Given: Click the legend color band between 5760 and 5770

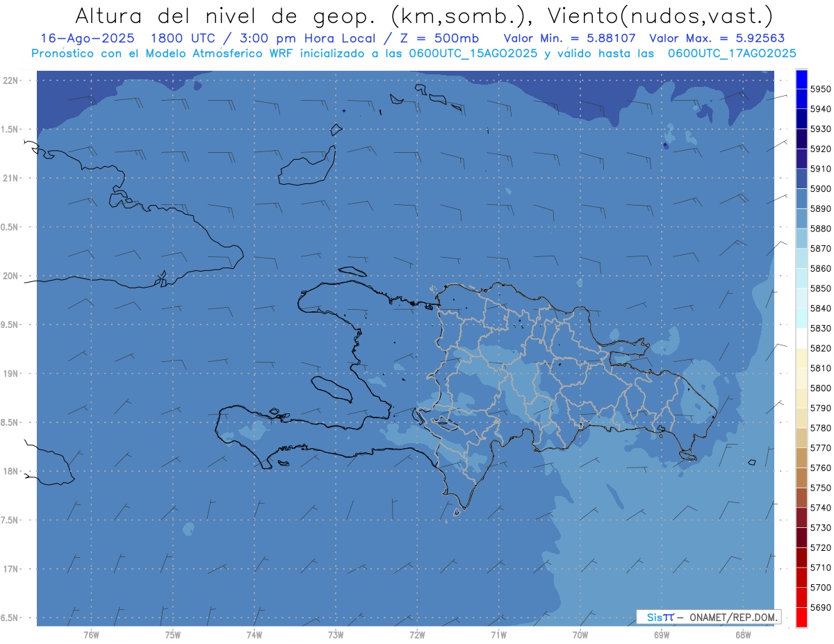Looking at the screenshot, I should tap(801, 458).
